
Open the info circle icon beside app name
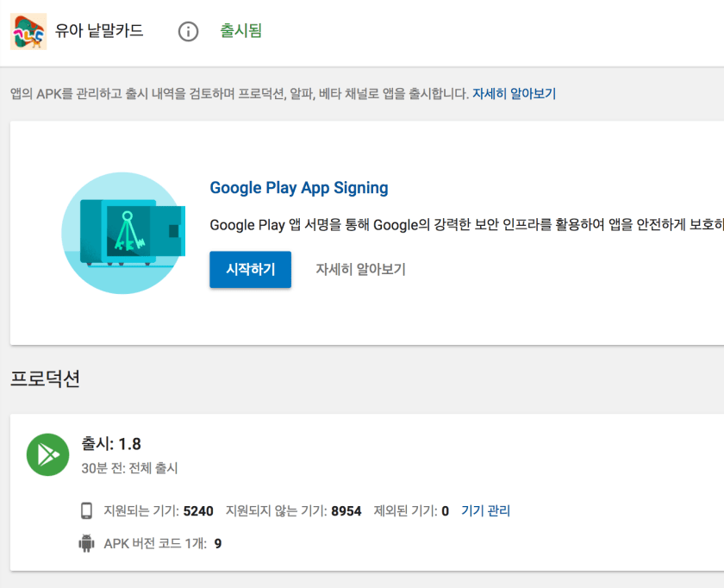point(188,32)
